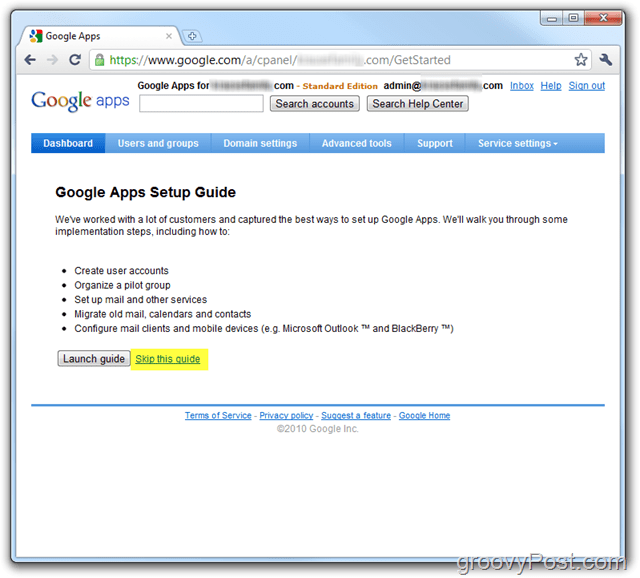This screenshot has width=640, height=578.
Task: Open the Privacy policy link
Action: tap(286, 416)
